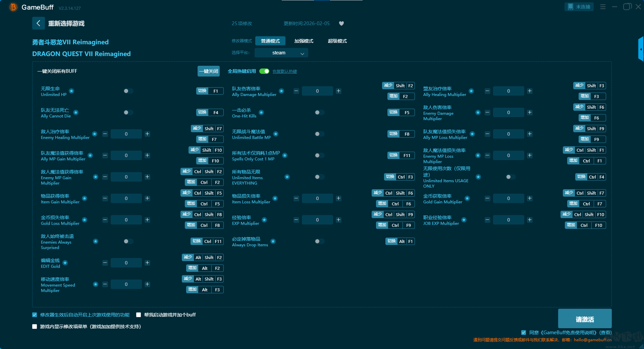Click the star icon beside One-Hit Kills
This screenshot has width=644, height=349.
[x=261, y=112]
